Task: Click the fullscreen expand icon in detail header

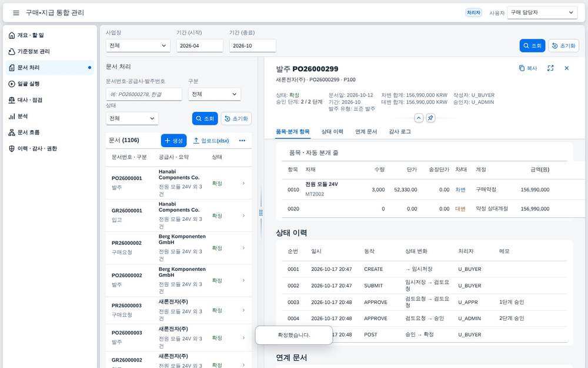Action: click(550, 68)
